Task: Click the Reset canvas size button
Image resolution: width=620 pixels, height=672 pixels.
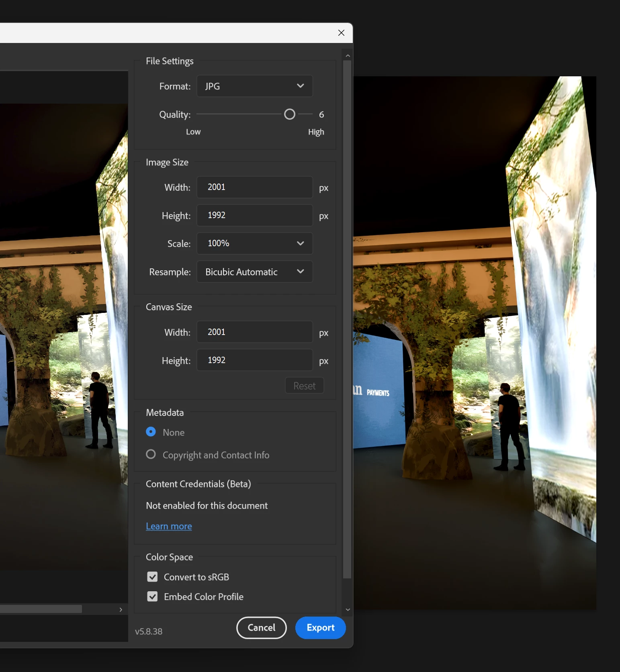Action: pos(304,386)
